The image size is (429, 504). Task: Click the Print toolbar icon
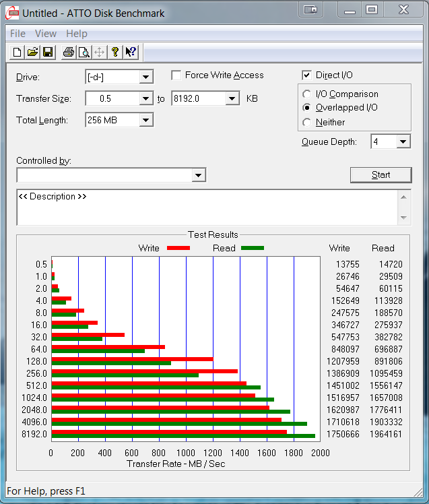[68, 52]
